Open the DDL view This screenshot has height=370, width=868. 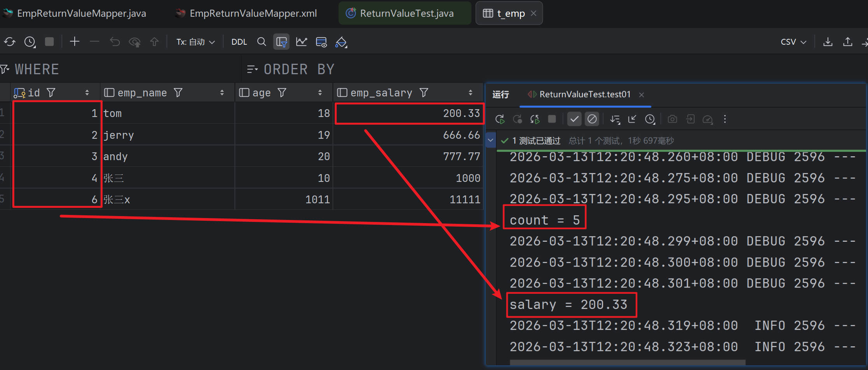pyautogui.click(x=239, y=42)
